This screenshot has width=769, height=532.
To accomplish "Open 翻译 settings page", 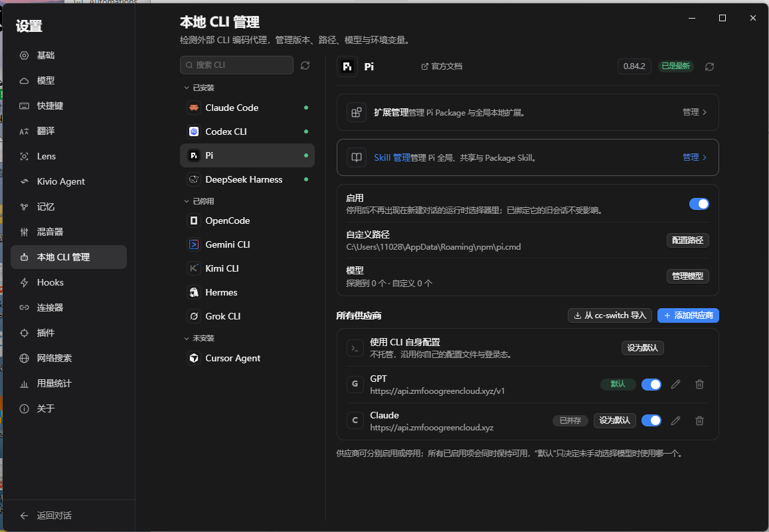I will pyautogui.click(x=68, y=131).
